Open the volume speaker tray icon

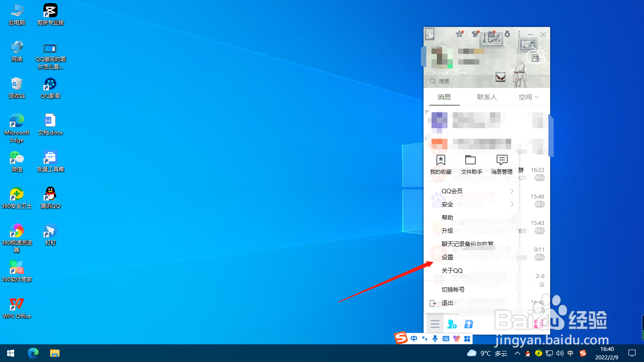coord(560,353)
